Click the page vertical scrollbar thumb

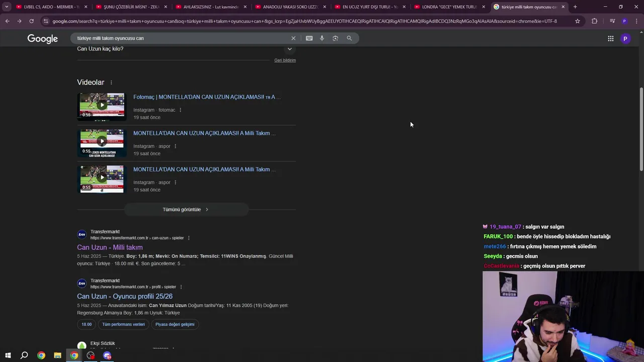[x=641, y=130]
